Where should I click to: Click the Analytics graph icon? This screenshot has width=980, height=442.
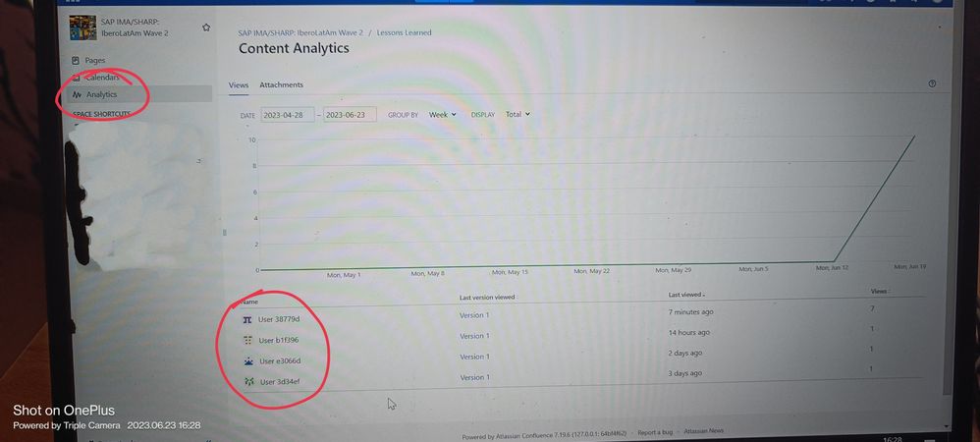[x=77, y=95]
